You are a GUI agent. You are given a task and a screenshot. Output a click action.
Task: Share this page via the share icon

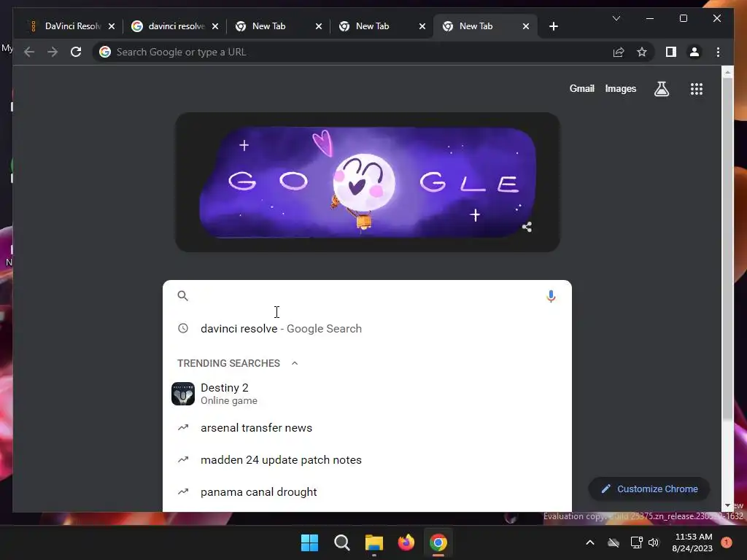pyautogui.click(x=619, y=52)
